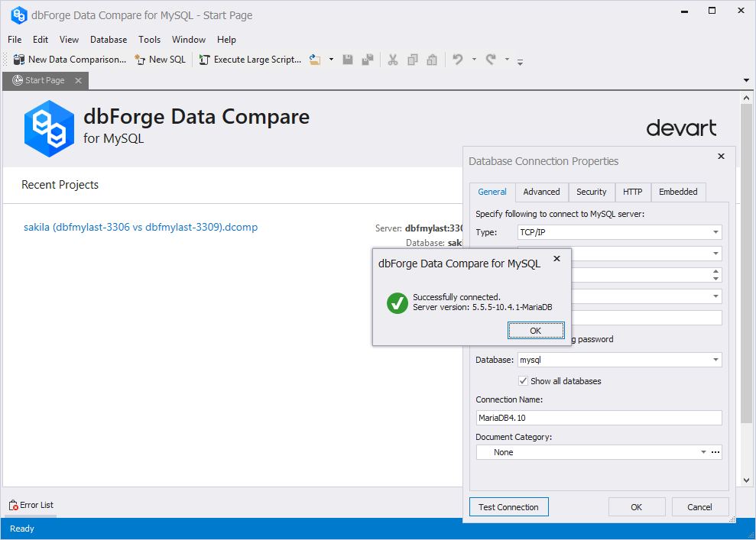This screenshot has width=756, height=540.
Task: Open the View menu
Action: tap(69, 40)
